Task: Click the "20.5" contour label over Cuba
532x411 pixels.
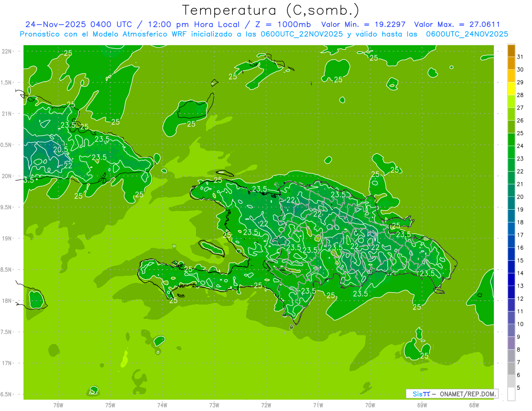Action: coord(61,149)
